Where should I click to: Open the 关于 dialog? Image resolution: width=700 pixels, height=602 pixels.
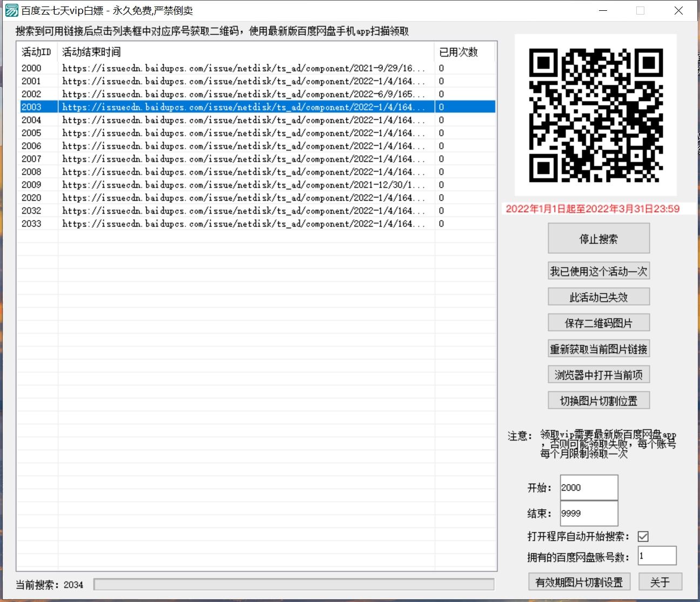coord(660,582)
